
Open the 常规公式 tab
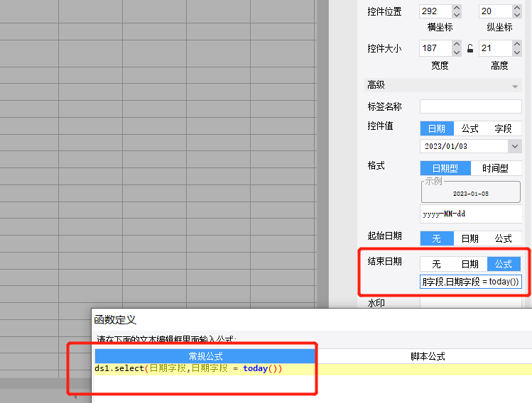205,356
